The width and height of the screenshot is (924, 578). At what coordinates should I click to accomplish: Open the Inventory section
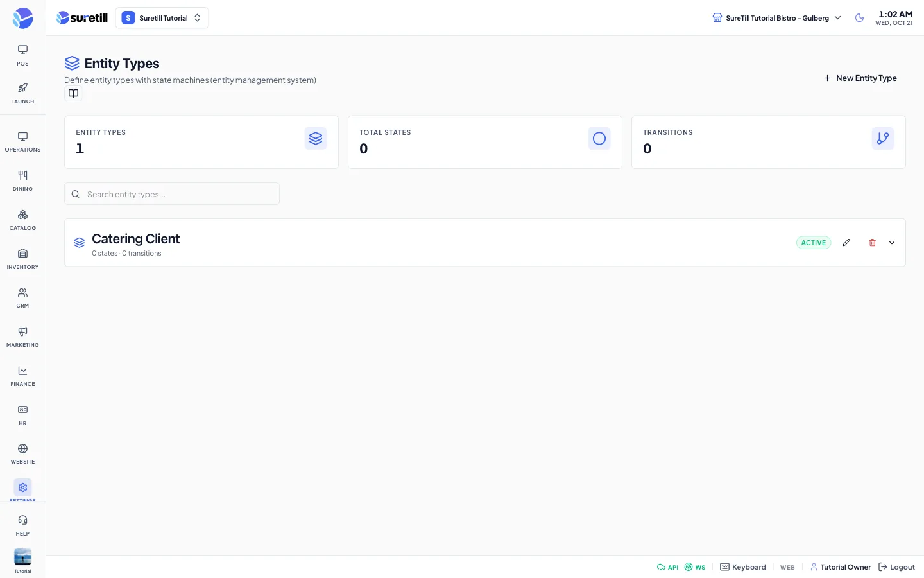[x=22, y=259]
